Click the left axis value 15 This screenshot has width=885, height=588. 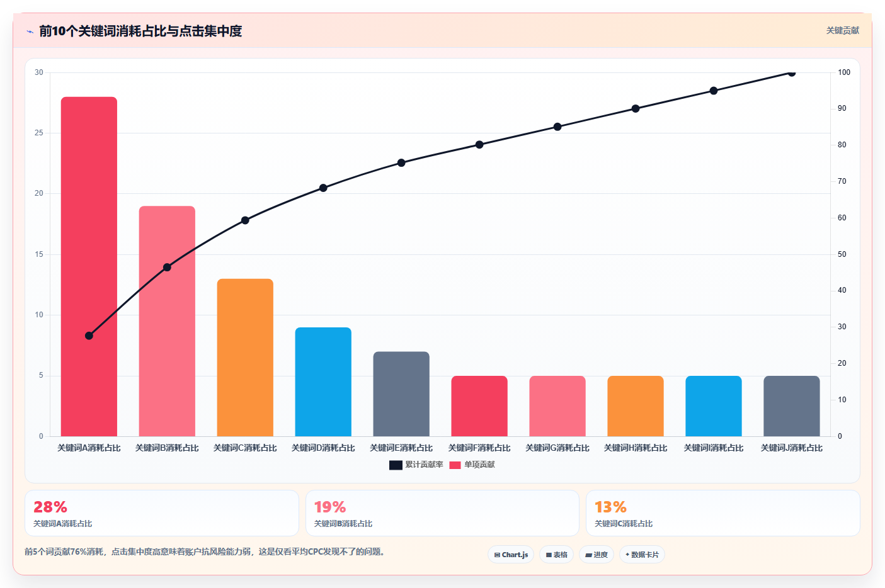[39, 254]
